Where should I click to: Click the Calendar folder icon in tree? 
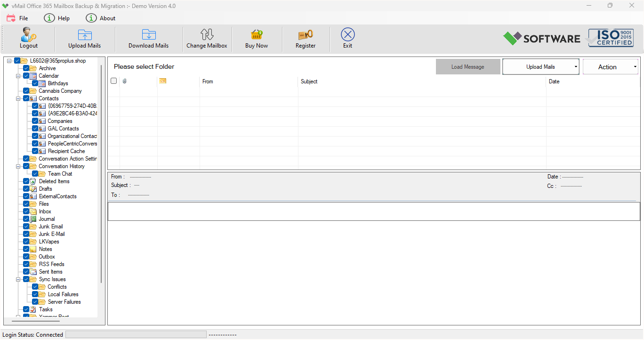click(x=33, y=76)
